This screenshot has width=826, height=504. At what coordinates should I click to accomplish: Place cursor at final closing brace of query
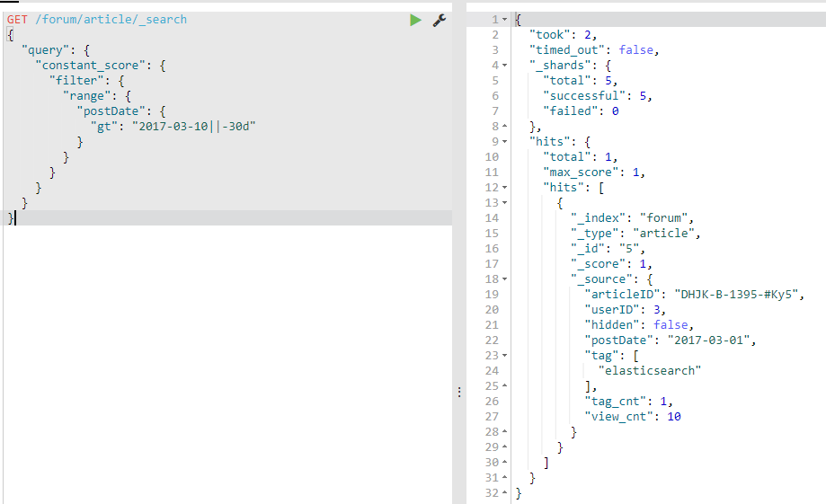[x=11, y=218]
